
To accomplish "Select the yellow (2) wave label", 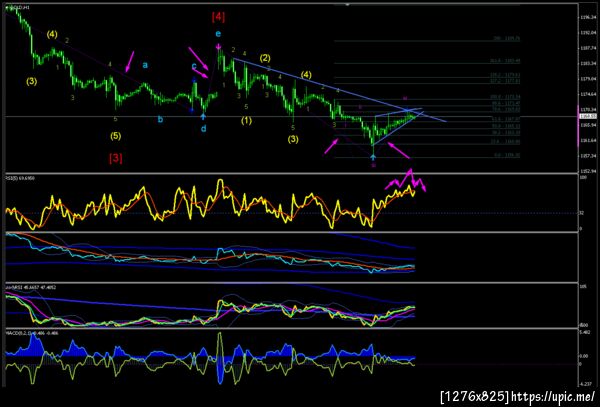I will [265, 58].
